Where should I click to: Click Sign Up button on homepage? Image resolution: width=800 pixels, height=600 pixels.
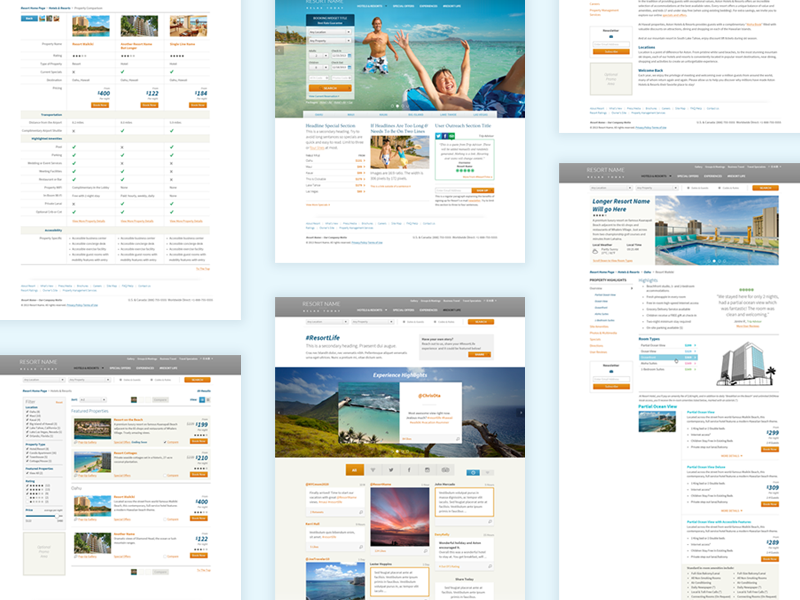coord(482,190)
